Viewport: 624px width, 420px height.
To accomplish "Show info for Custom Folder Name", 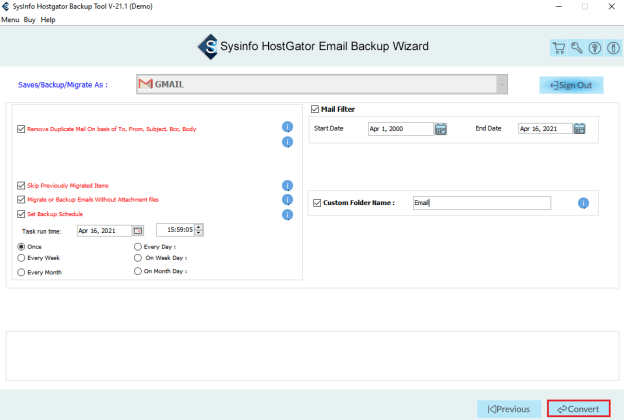I will tap(583, 203).
